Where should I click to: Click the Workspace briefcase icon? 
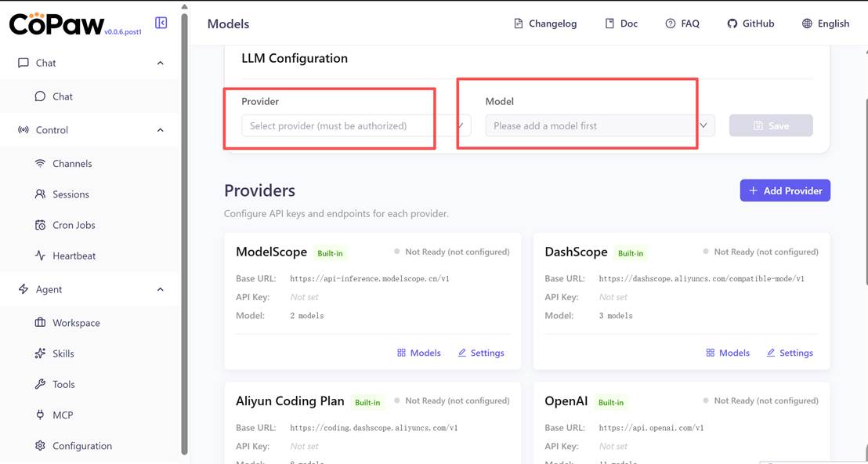point(40,323)
